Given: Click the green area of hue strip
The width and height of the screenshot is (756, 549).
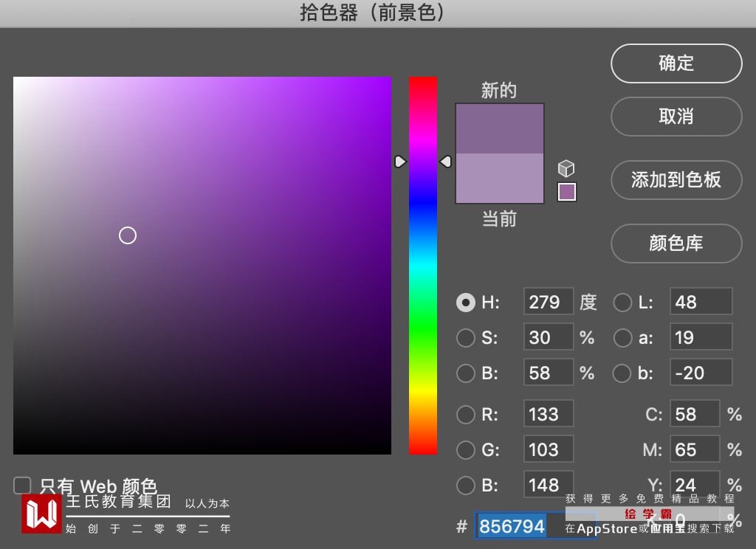Looking at the screenshot, I should click(423, 325).
